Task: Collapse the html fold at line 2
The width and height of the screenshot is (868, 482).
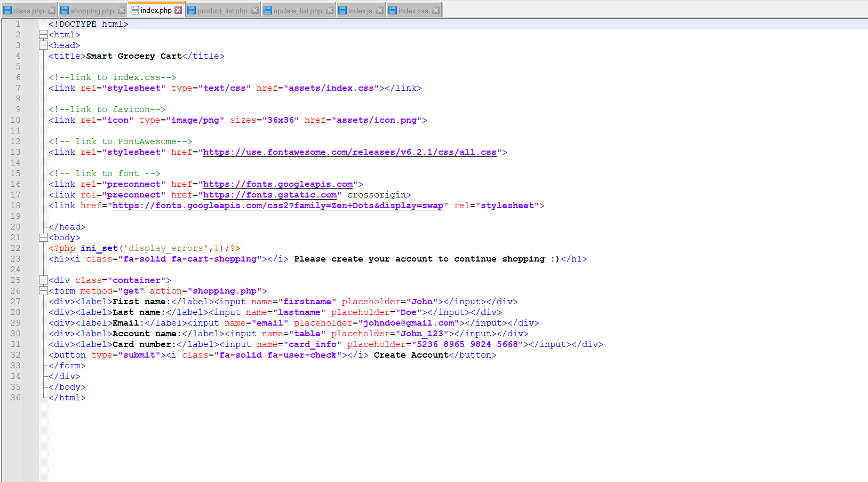Action: click(43, 34)
